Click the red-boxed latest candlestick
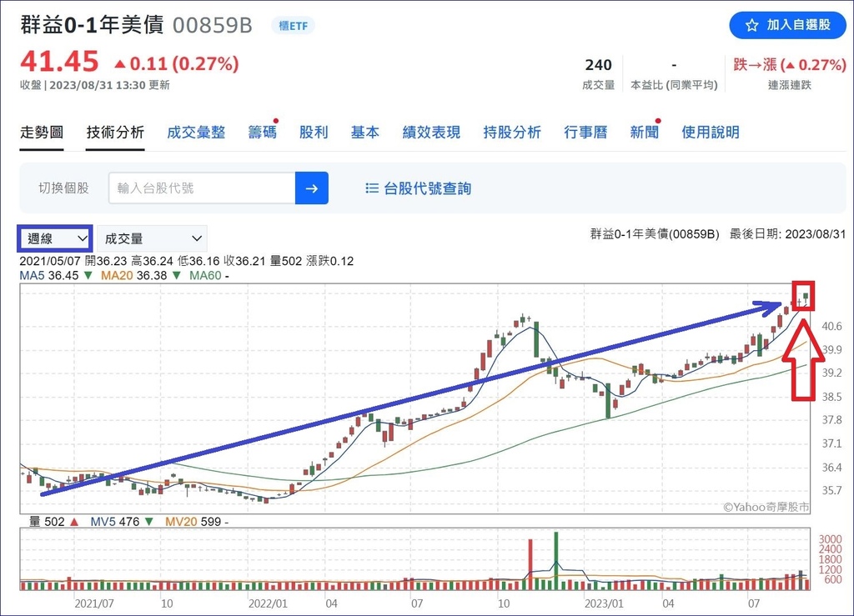This screenshot has height=616, width=854. coord(803,296)
